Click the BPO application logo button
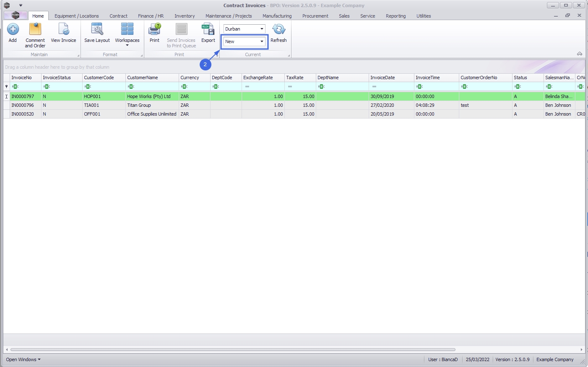The width and height of the screenshot is (588, 367). tap(16, 16)
